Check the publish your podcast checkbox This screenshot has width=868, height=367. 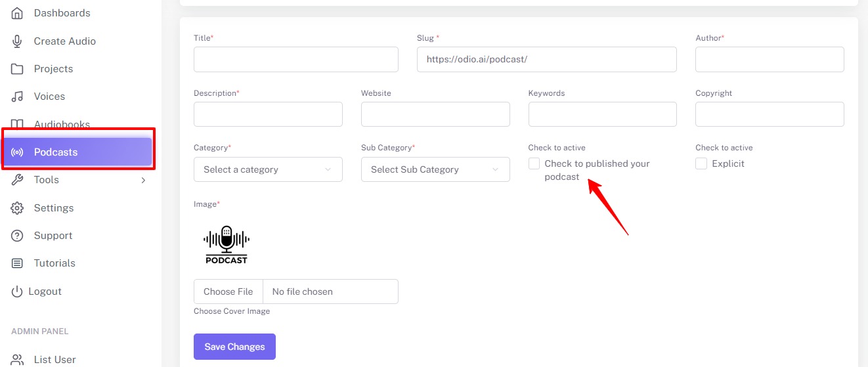pos(534,163)
